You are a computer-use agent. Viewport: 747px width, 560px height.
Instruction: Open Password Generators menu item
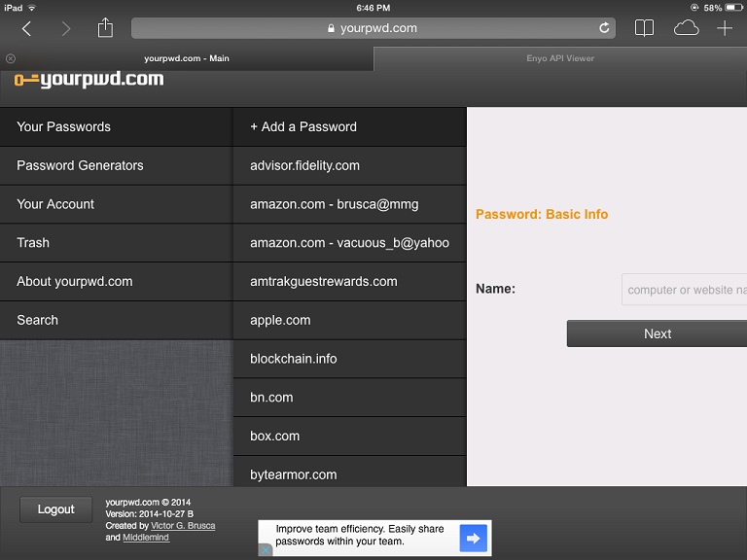(117, 165)
